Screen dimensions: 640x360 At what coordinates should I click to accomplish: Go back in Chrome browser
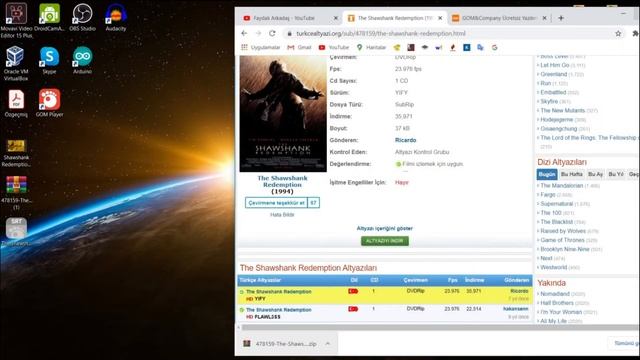click(244, 33)
